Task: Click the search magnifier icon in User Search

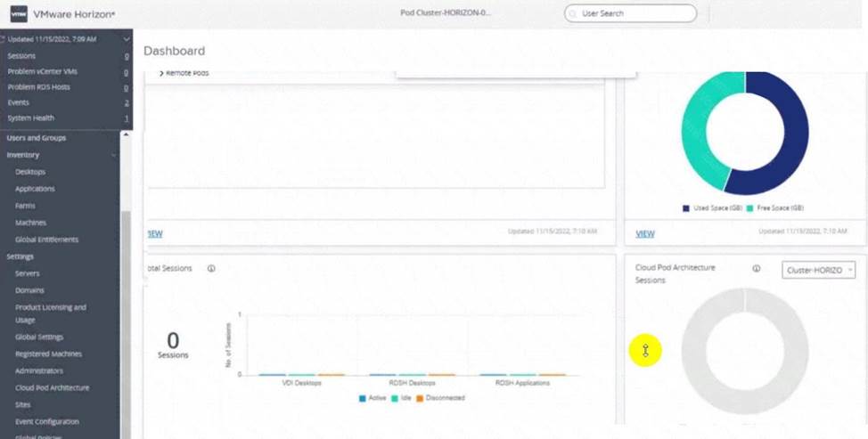Action: click(574, 14)
